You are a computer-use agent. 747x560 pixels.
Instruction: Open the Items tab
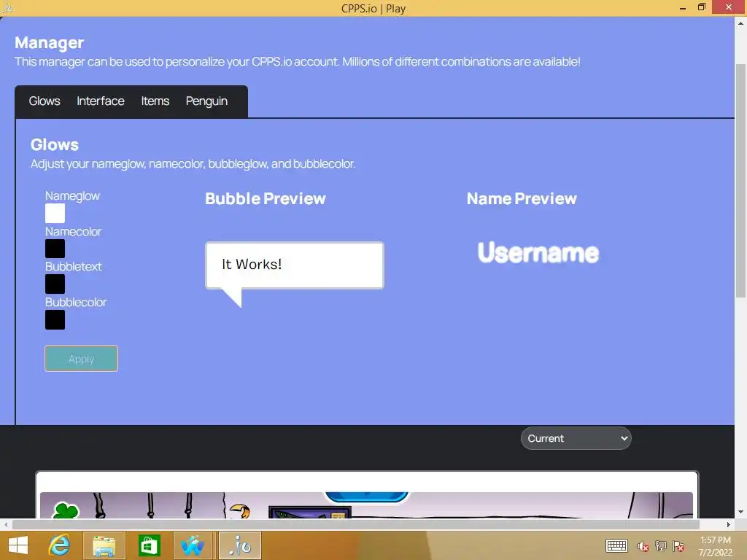(x=155, y=101)
